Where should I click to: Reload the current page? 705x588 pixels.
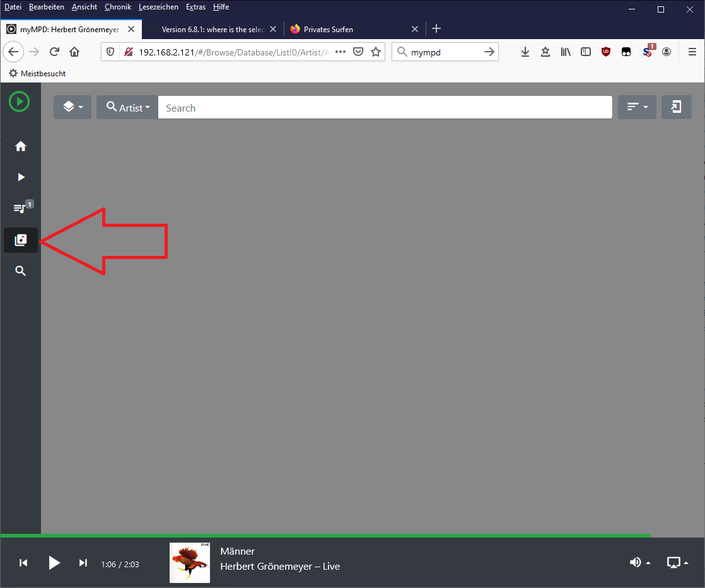point(54,52)
